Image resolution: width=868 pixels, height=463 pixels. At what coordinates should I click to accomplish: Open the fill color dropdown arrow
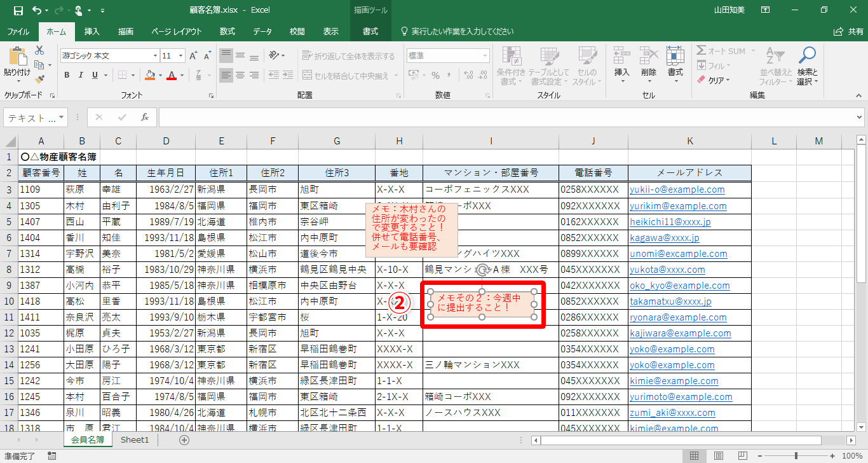(159, 75)
